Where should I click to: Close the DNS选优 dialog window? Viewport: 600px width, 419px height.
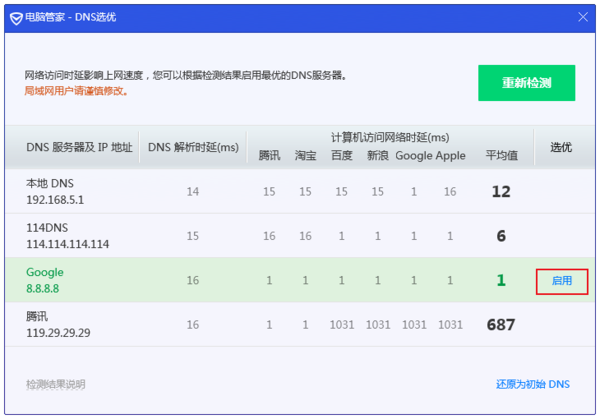(583, 15)
